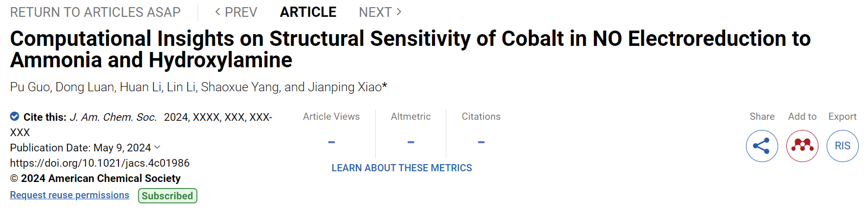Click the Share icon button
868x211 pixels.
click(762, 146)
